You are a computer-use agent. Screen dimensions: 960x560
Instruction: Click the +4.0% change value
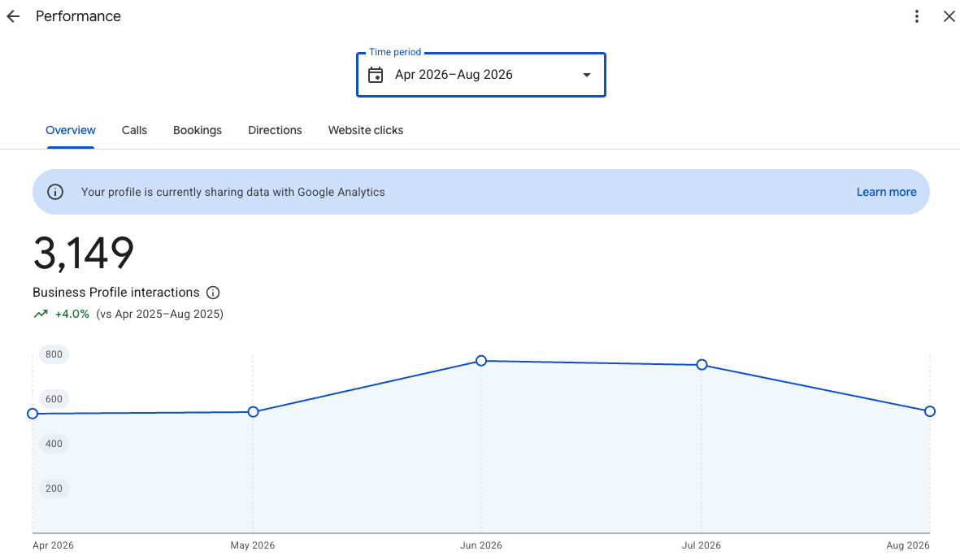coord(72,314)
